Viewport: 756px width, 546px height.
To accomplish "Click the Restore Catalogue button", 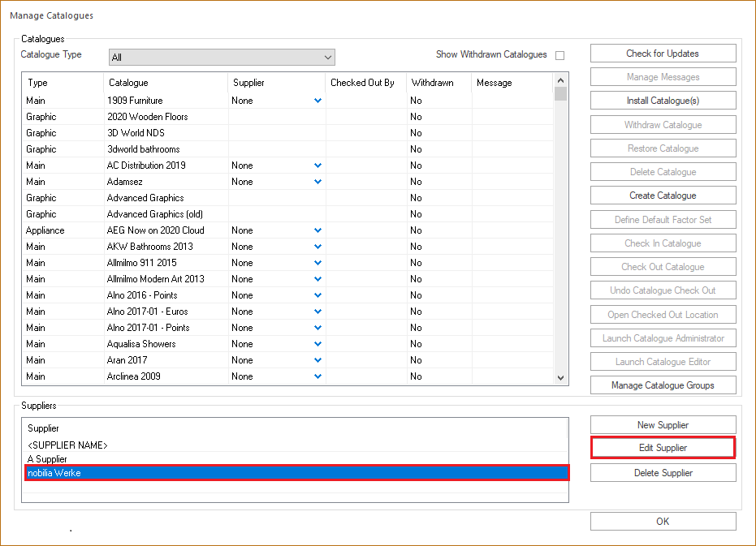I will click(x=663, y=148).
